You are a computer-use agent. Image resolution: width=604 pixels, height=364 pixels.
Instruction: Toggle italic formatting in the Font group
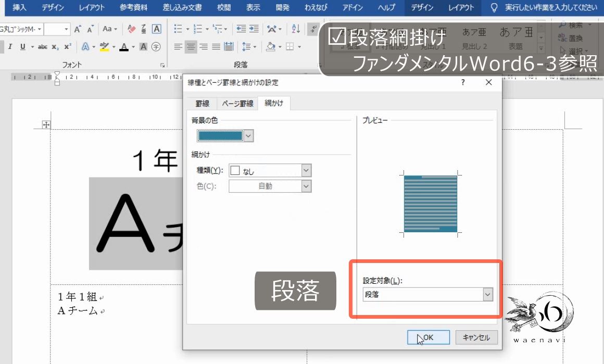[x=10, y=47]
